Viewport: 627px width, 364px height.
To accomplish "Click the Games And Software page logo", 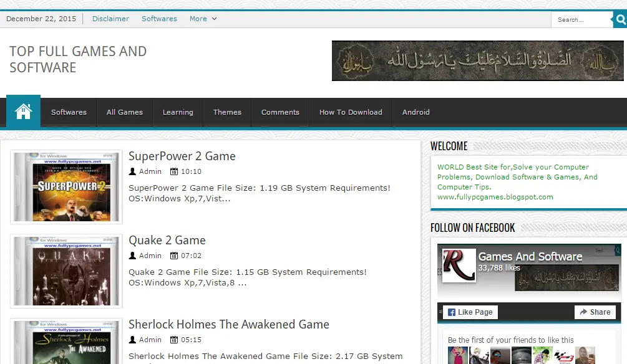I will click(459, 266).
